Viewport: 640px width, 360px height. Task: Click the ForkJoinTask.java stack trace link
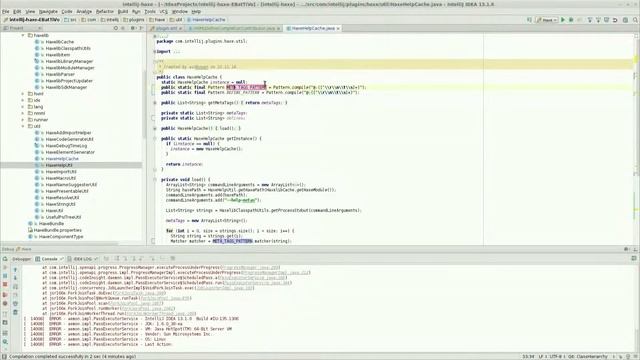click(140, 293)
